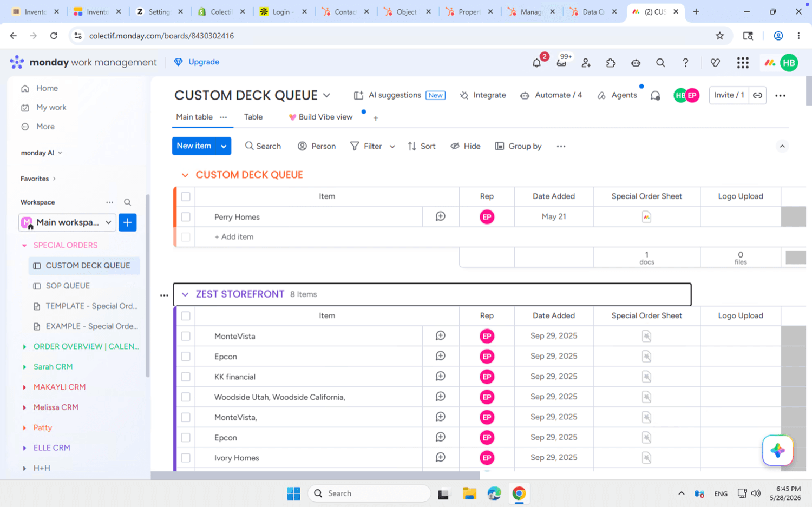Bookmark this page with the star icon
The height and width of the screenshot is (507, 812).
coord(719,36)
